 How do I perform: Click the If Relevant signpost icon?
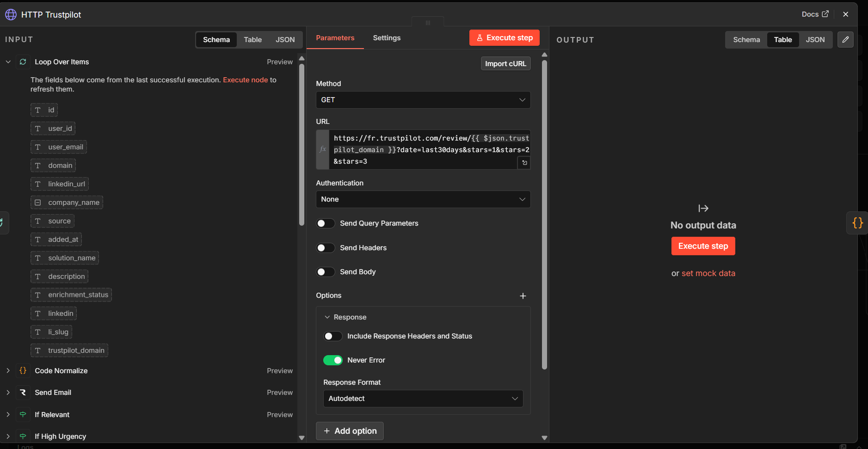23,414
